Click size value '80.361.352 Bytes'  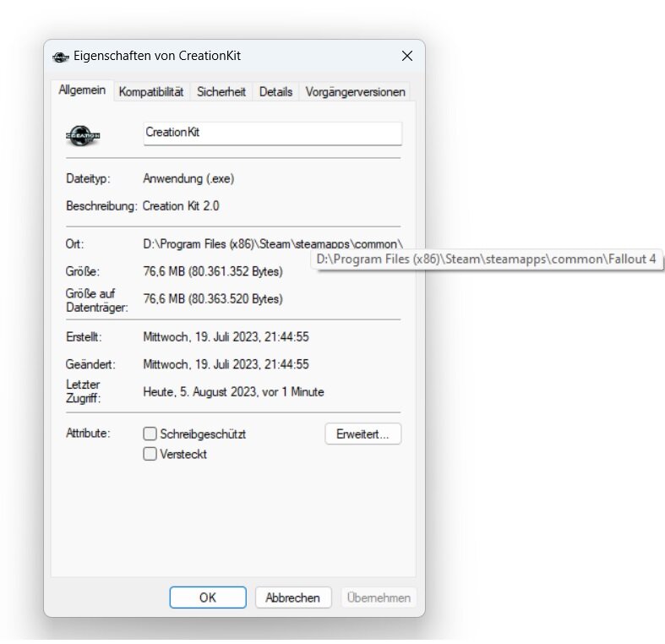tap(236, 271)
